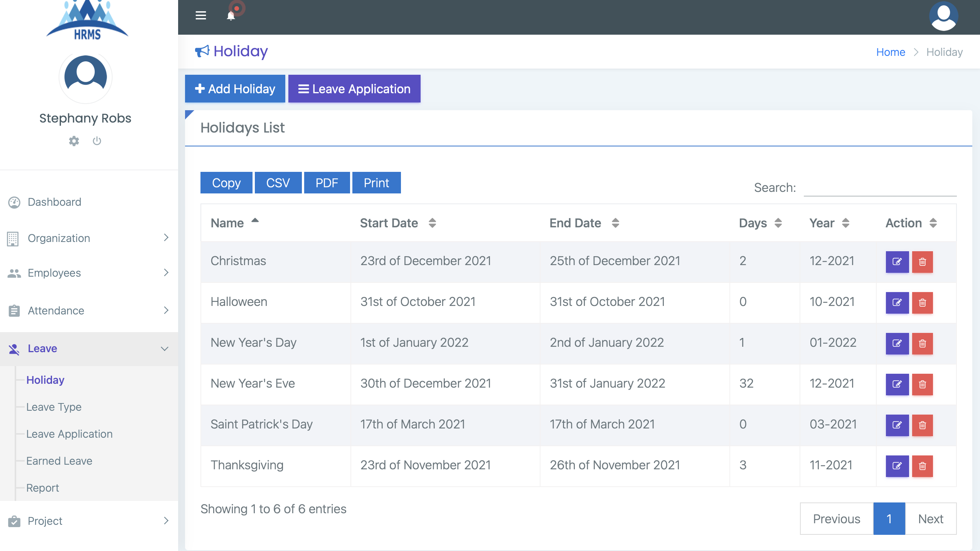The image size is (980, 551).
Task: Open Earned Leave submenu item
Action: pyautogui.click(x=59, y=461)
